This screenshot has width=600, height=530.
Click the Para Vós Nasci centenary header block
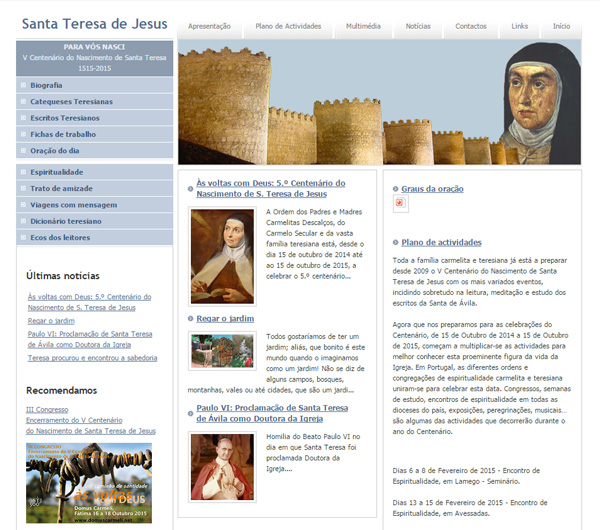tap(95, 58)
